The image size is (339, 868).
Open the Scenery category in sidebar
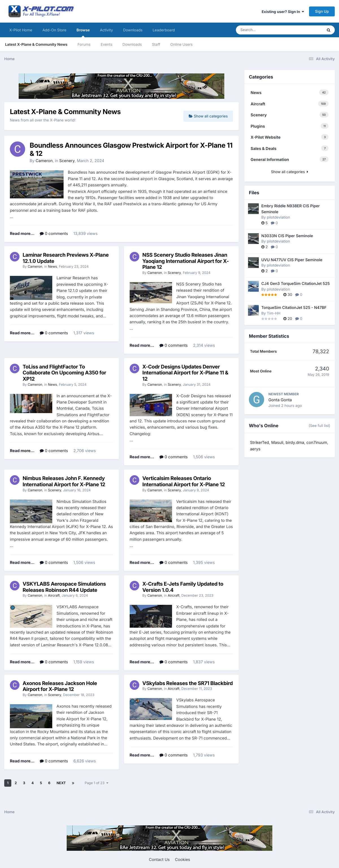pos(258,115)
